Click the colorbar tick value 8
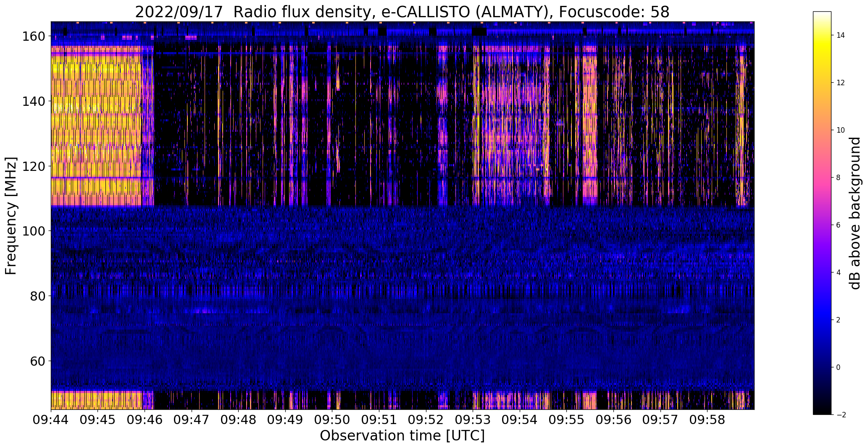 [x=839, y=178]
